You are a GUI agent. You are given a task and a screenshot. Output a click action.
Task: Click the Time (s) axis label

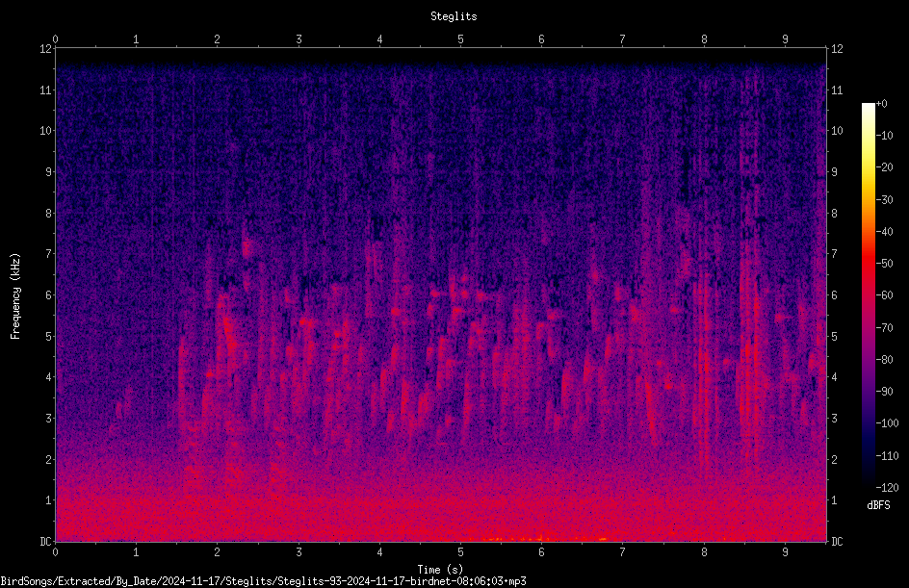(x=440, y=570)
